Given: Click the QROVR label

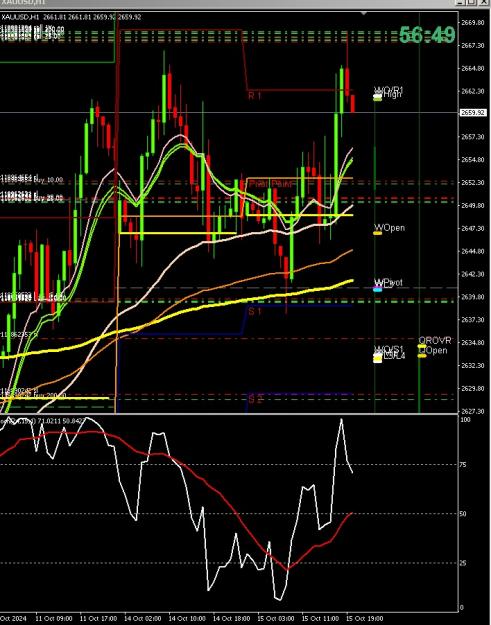Looking at the screenshot, I should (435, 340).
